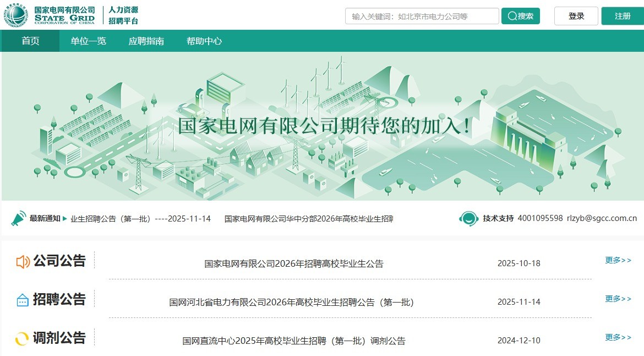Click 更多>> beside 公司公告
Screen dimensions: 644x356
click(618, 260)
